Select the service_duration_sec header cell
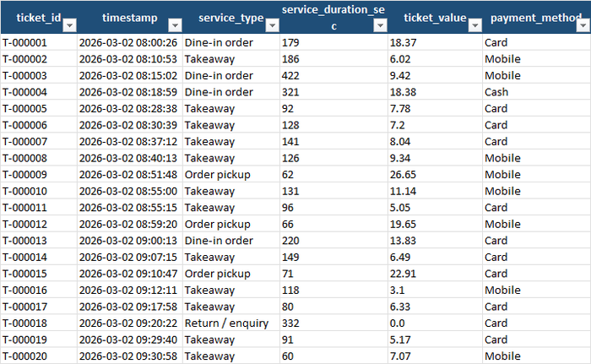This screenshot has width=591, height=364. click(333, 18)
